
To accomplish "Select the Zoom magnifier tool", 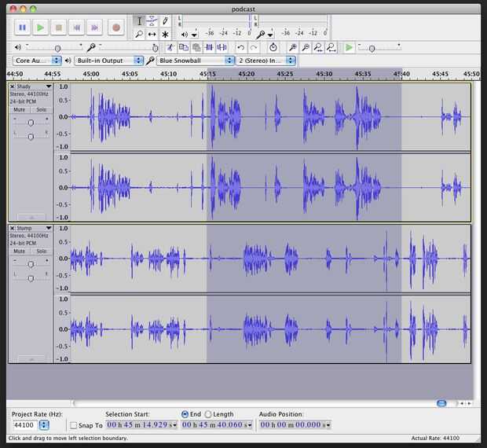I will [139, 35].
